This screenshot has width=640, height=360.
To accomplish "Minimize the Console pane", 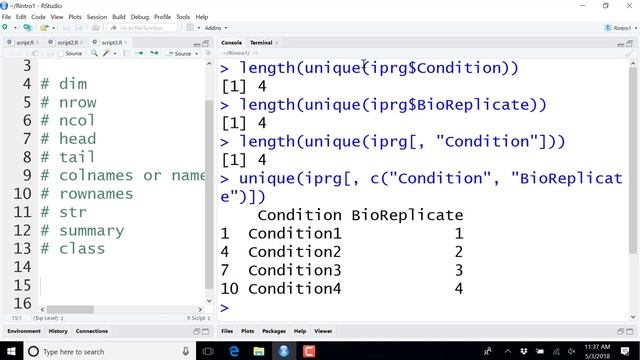I will click(x=620, y=43).
